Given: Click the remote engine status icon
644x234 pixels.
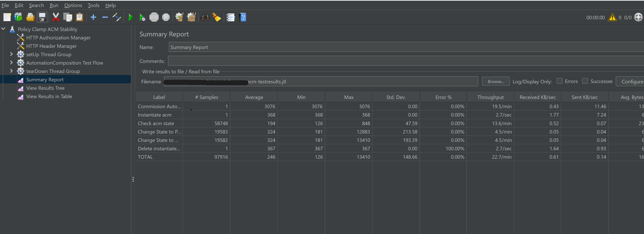Looking at the screenshot, I should click(638, 17).
